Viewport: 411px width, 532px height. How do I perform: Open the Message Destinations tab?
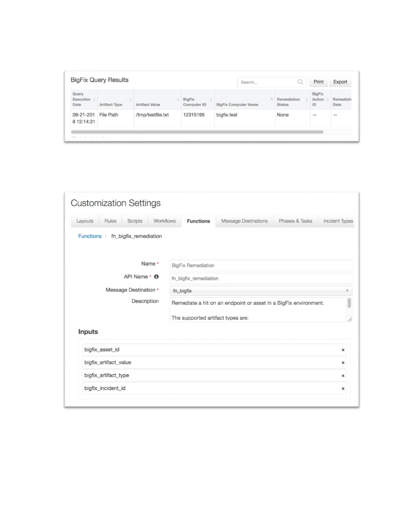coord(244,221)
